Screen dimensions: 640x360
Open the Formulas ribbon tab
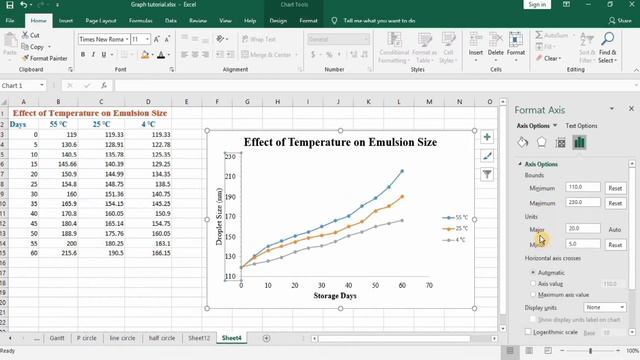140,20
